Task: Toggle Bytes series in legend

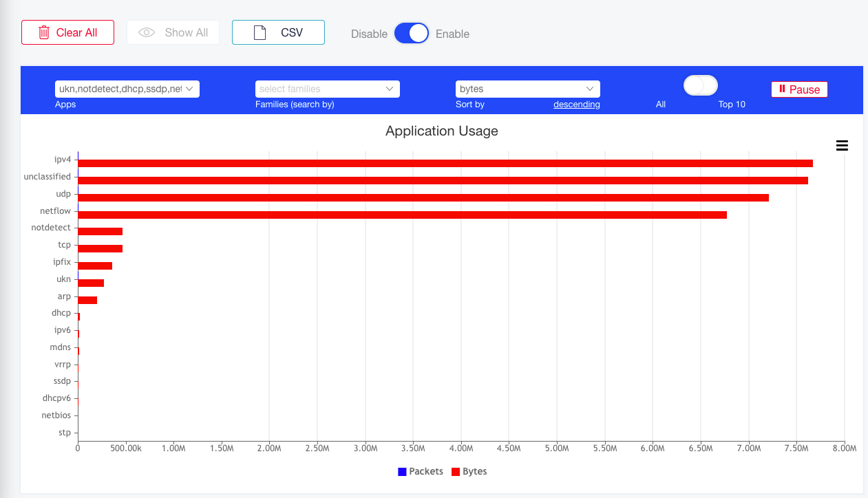Action: [x=469, y=471]
